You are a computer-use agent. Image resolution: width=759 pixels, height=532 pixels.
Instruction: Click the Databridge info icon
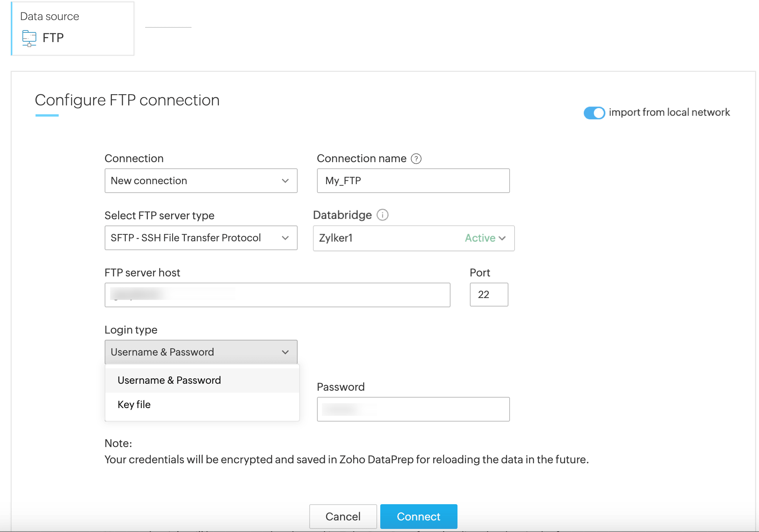tap(382, 215)
